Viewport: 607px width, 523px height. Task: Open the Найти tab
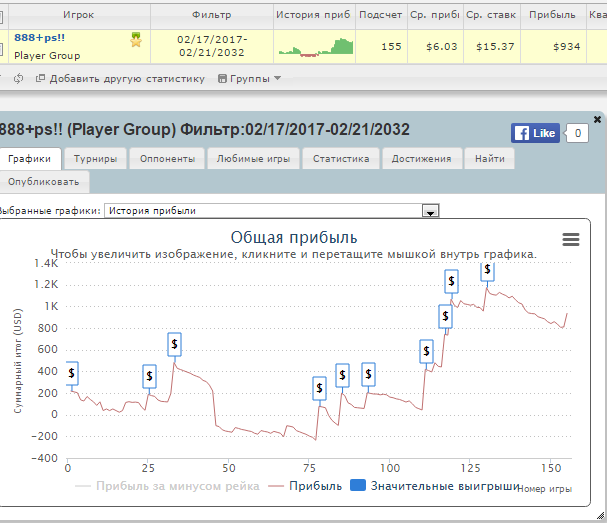coord(490,159)
